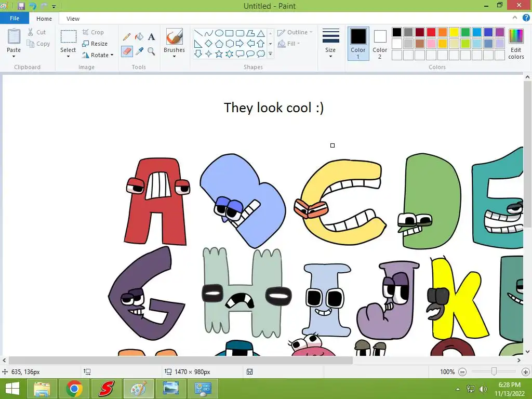Choose the Five-point star shape
532x399 pixels.
pyautogui.click(x=219, y=54)
